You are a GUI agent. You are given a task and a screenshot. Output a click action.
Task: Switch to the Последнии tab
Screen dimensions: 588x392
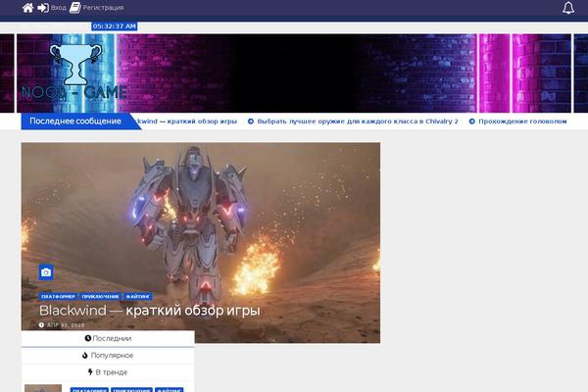pyautogui.click(x=108, y=338)
